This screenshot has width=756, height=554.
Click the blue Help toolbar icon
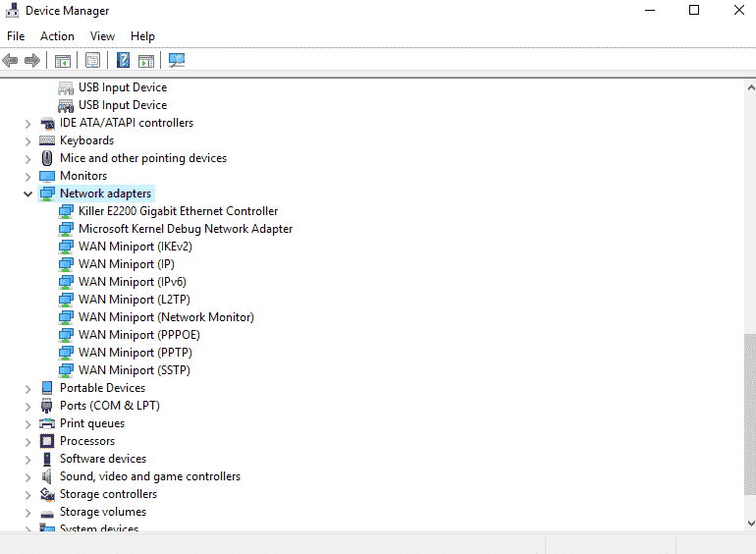tap(124, 60)
